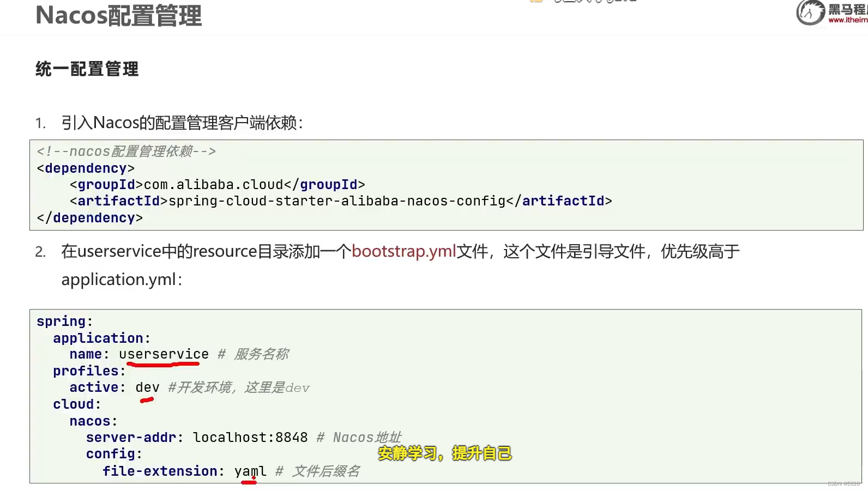Click the closing </dependency> tag

(x=89, y=218)
